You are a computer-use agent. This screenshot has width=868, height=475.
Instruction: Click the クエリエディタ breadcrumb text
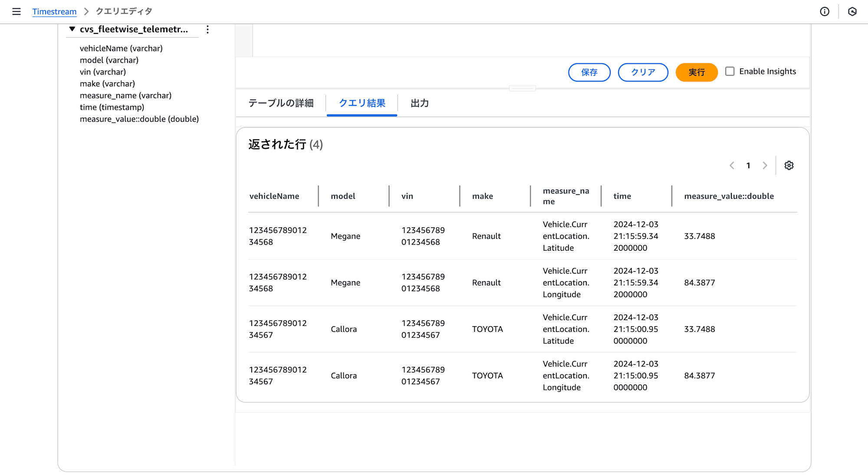tap(124, 12)
